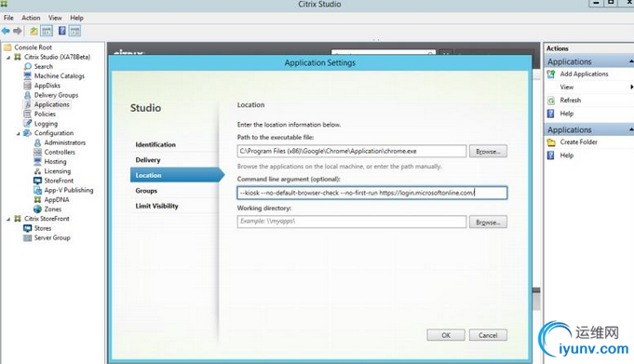The image size is (634, 364).
Task: Open the View menu in menu bar
Action: [56, 18]
